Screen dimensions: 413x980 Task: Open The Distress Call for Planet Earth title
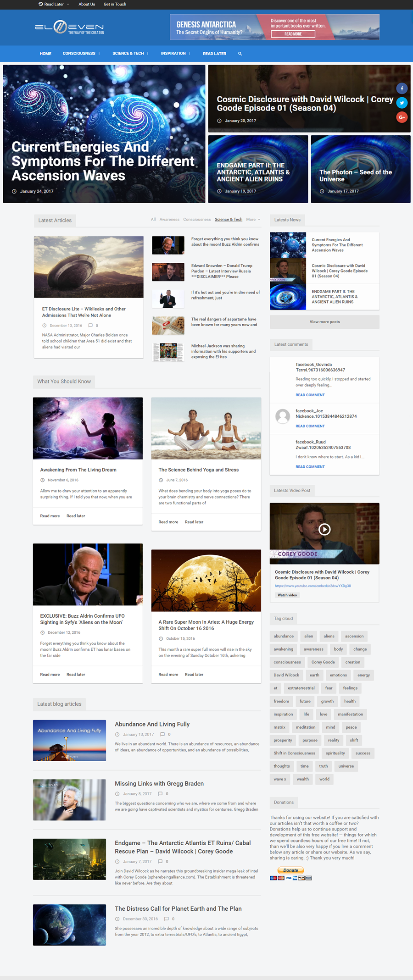click(178, 908)
